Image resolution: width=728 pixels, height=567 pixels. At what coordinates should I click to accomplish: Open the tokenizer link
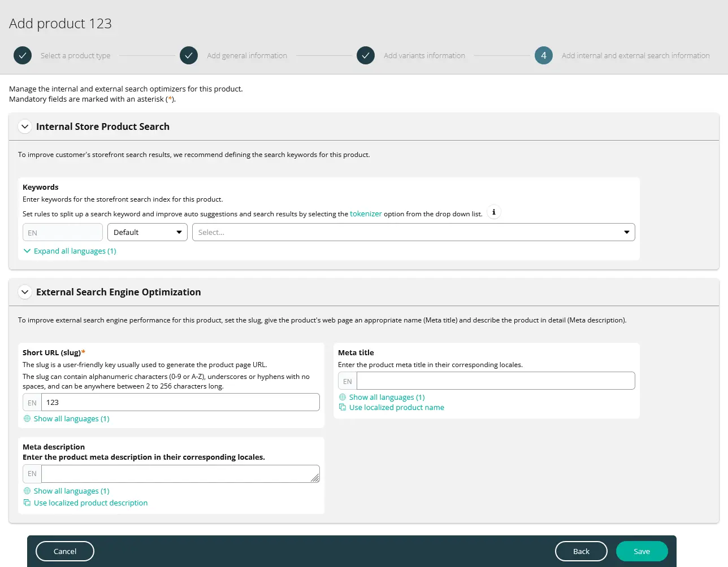[366, 213]
